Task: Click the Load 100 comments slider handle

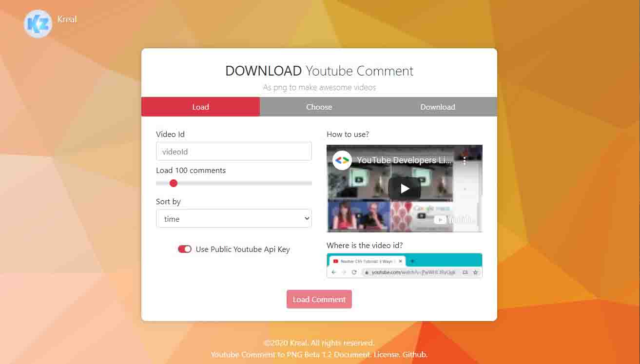Action: click(173, 183)
